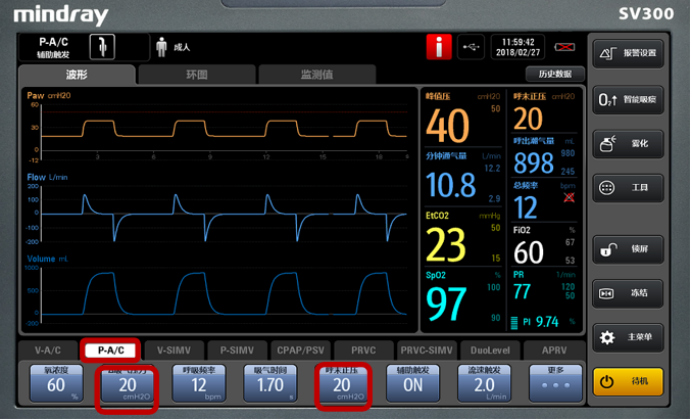Select PRVC ventilation mode
692x420 pixels.
pyautogui.click(x=364, y=350)
